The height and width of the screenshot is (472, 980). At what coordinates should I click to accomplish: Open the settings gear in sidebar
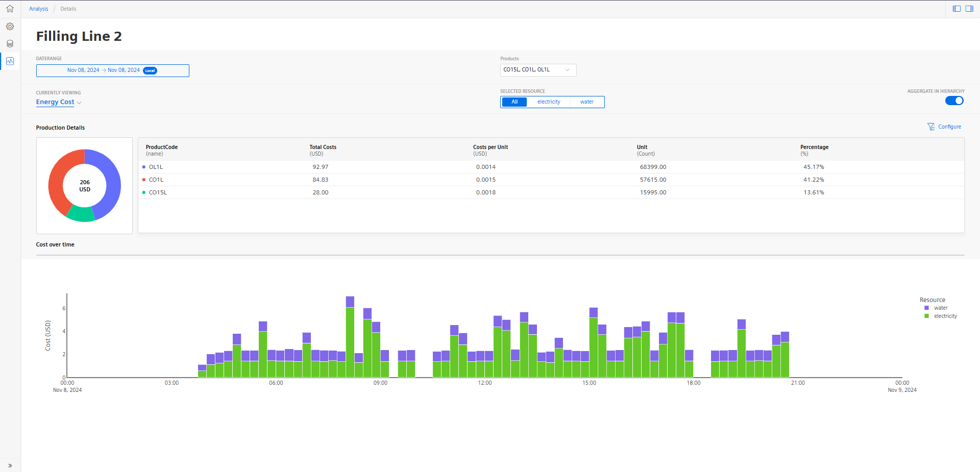pos(10,26)
